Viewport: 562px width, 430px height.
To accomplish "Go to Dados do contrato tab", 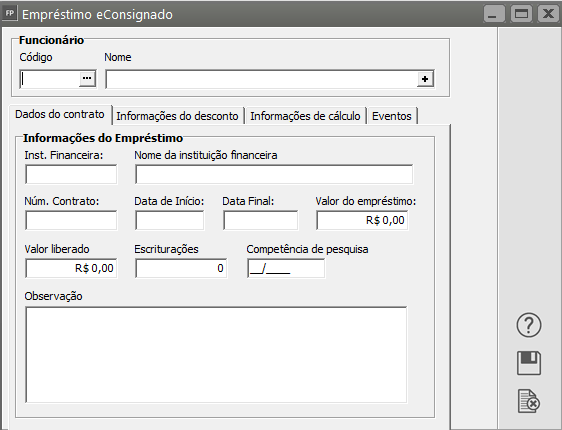I will [x=60, y=114].
